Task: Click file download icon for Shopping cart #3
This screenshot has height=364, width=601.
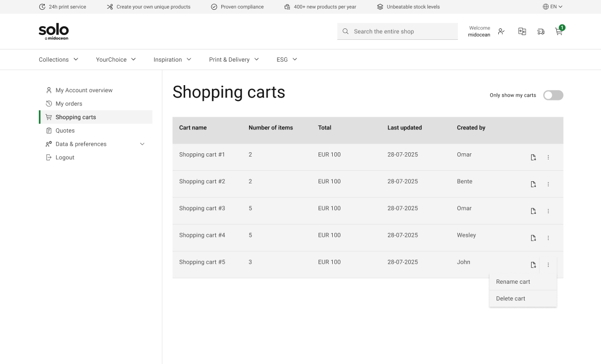Action: pos(533,211)
